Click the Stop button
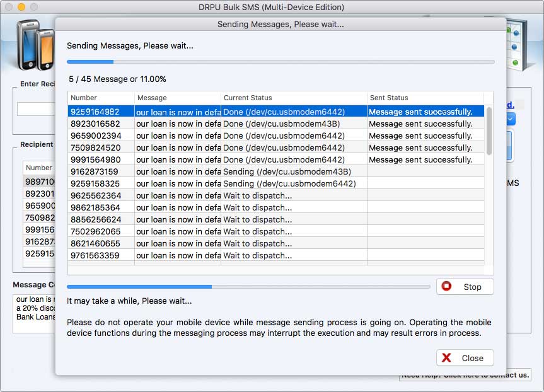Viewport: 544px width, 392px height. (465, 287)
